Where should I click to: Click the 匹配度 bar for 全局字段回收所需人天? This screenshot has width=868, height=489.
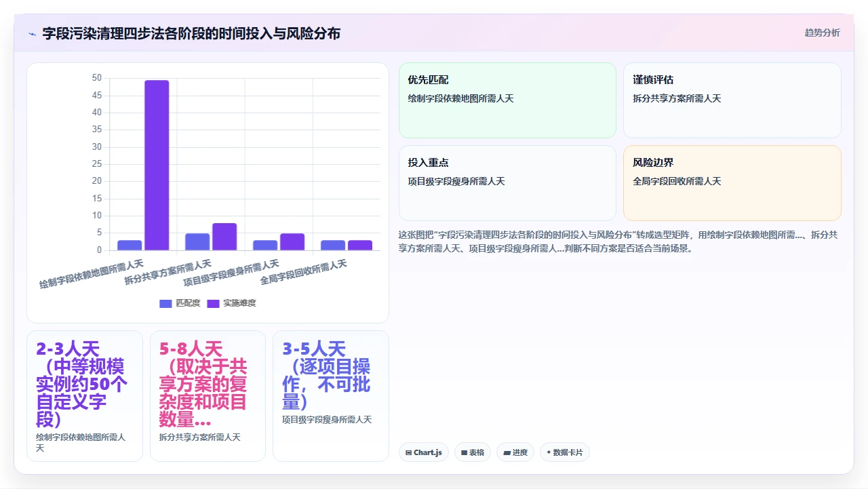click(x=333, y=245)
